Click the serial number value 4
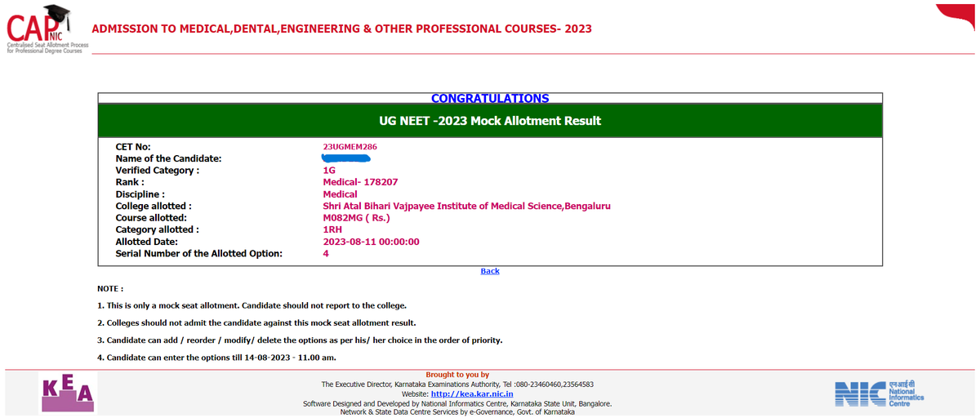 (x=326, y=254)
